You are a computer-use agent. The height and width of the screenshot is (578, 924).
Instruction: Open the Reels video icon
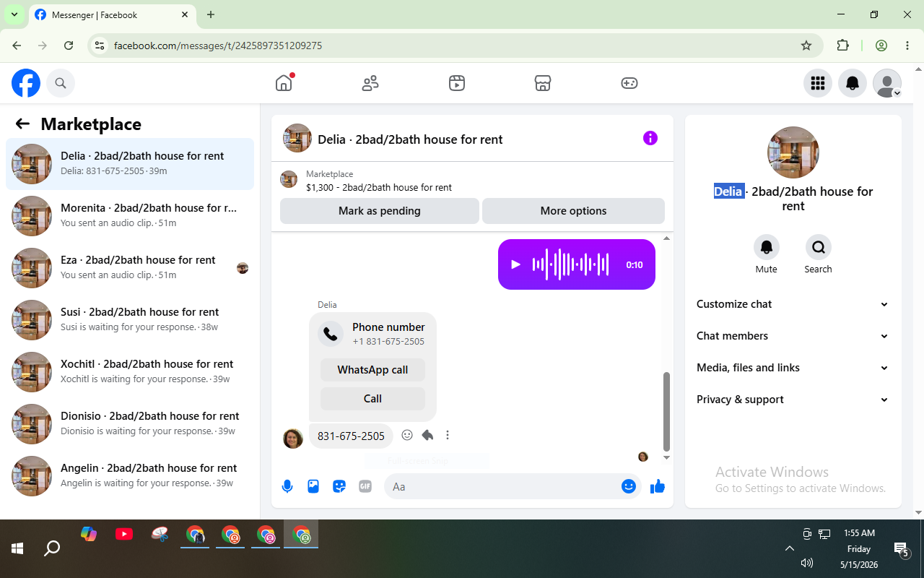456,83
